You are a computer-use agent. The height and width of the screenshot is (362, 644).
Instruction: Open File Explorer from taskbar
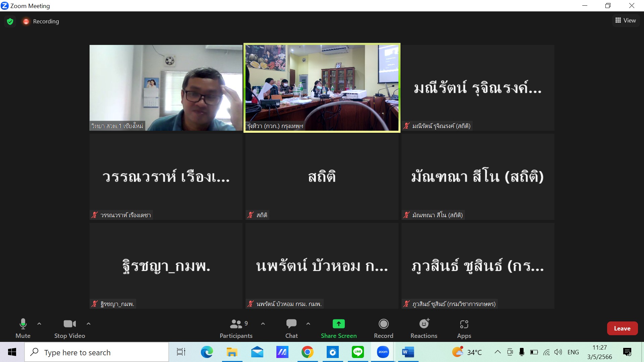pyautogui.click(x=232, y=352)
